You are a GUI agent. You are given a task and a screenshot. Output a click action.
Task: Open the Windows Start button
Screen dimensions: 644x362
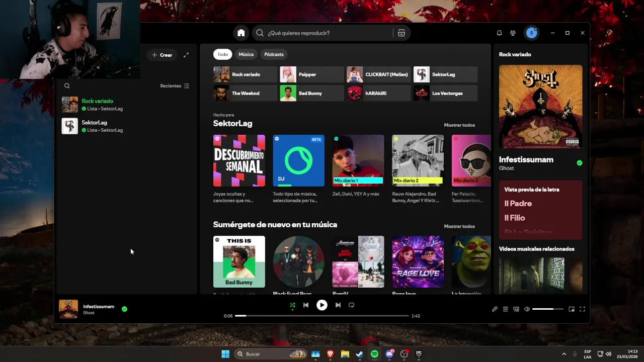[225, 354]
